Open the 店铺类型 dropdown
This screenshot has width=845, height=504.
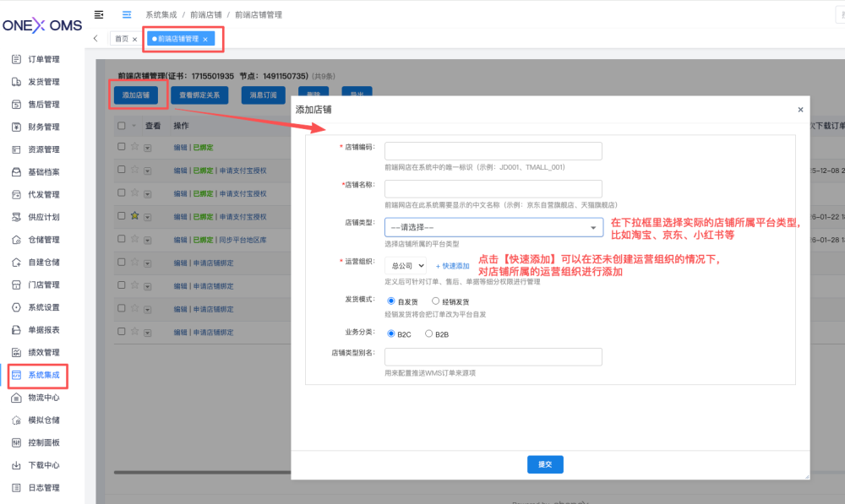(x=493, y=227)
